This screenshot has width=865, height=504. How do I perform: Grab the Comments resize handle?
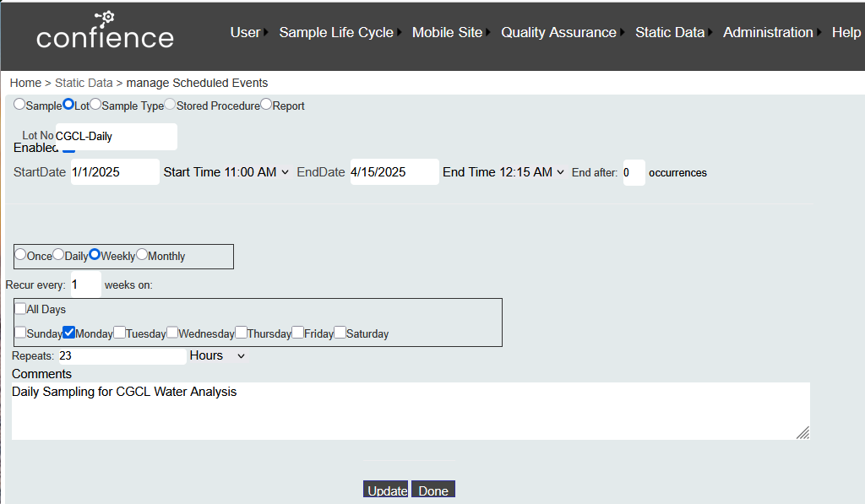point(803,433)
